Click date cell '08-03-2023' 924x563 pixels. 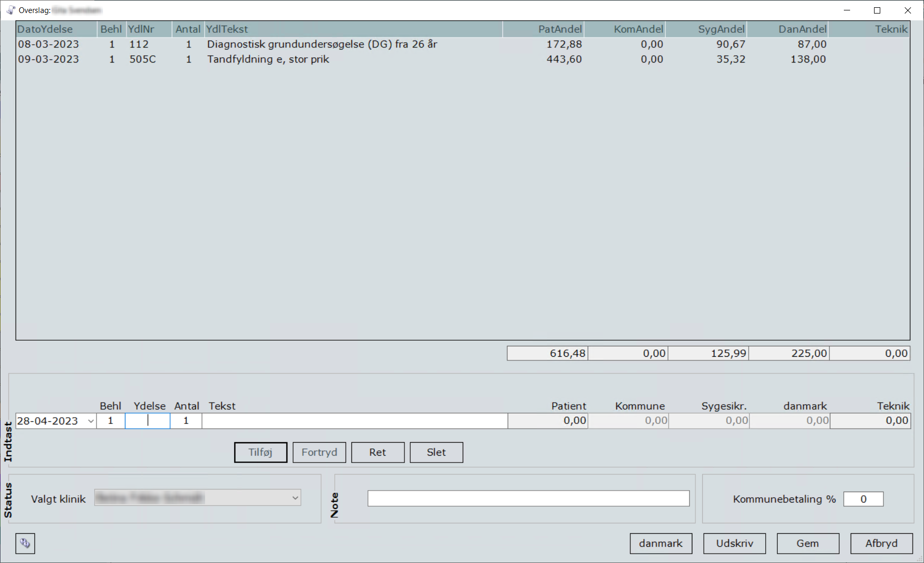pyautogui.click(x=48, y=44)
